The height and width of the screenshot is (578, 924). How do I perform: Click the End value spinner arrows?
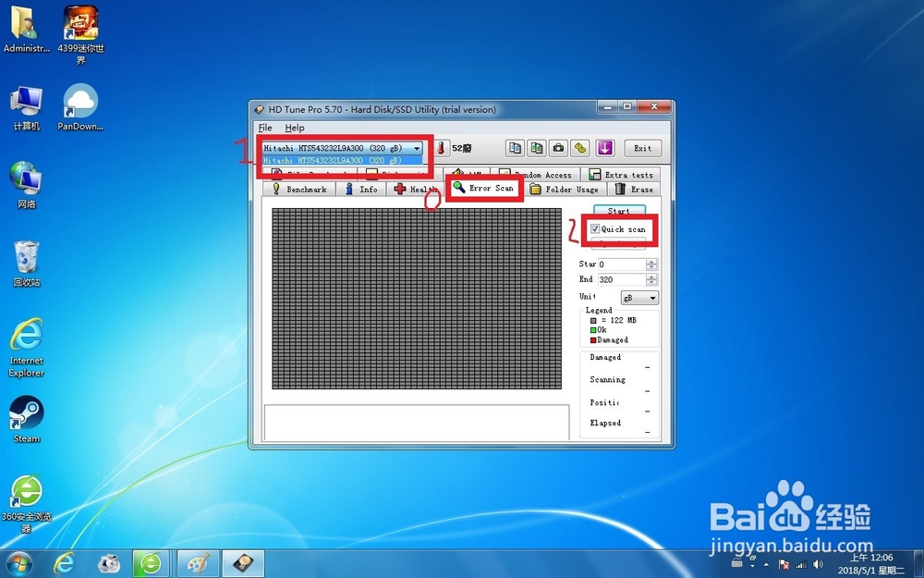(x=651, y=279)
